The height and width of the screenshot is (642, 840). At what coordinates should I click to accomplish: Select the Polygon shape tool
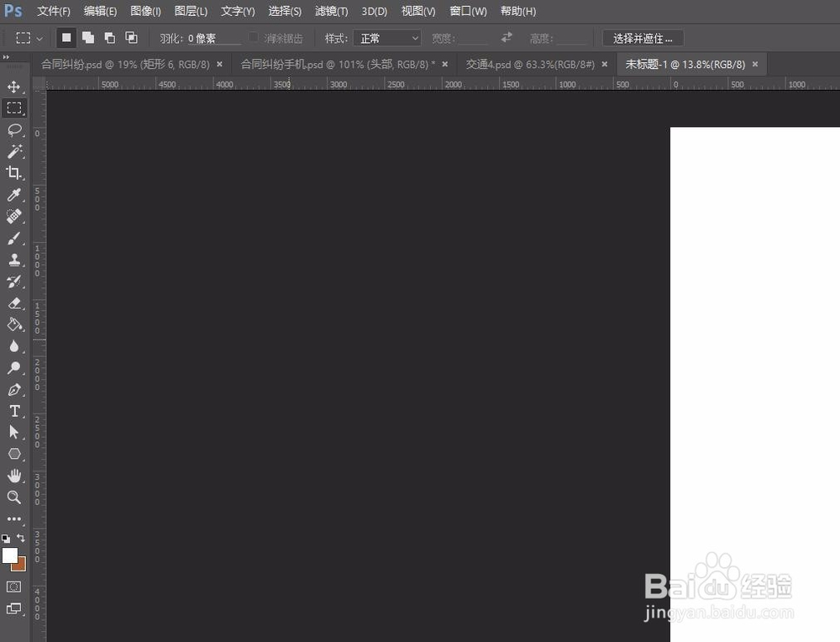[x=14, y=454]
